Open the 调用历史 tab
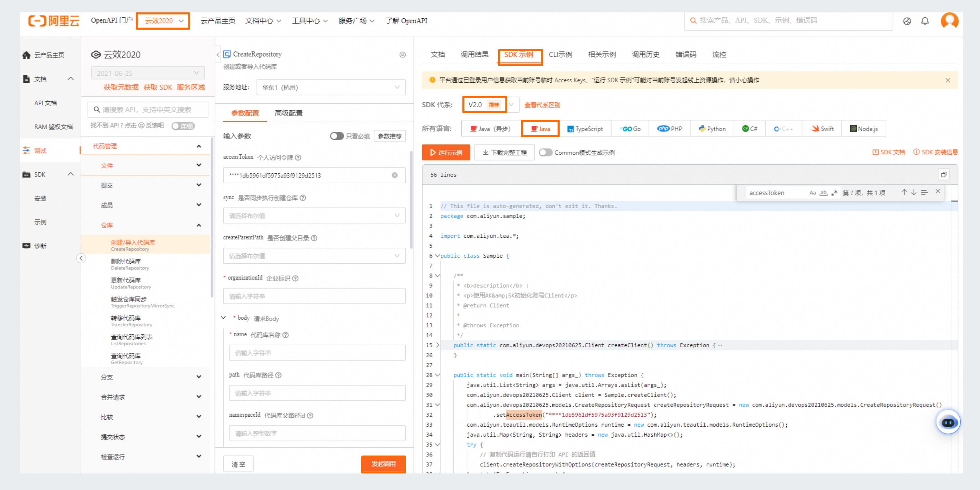The image size is (980, 490). [x=646, y=55]
